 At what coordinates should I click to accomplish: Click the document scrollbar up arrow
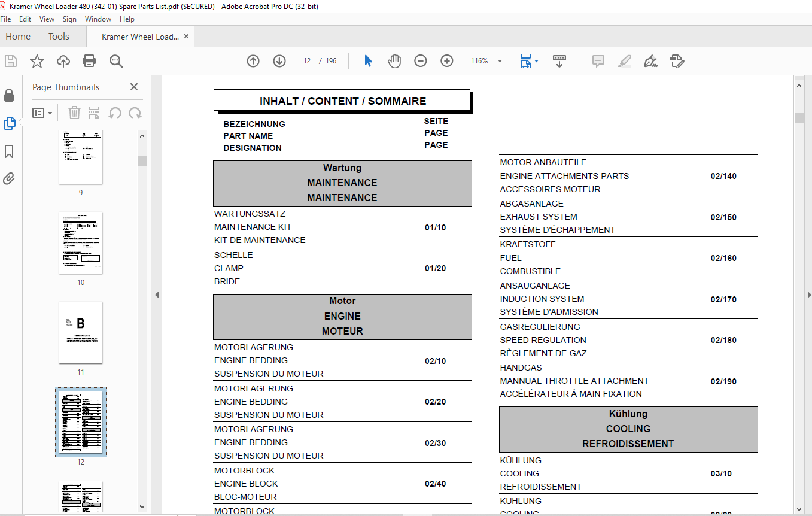(x=799, y=86)
